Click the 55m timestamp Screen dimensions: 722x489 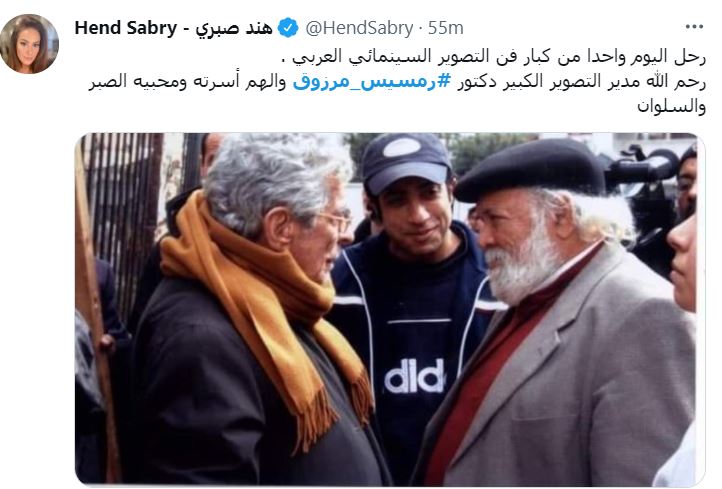point(445,28)
